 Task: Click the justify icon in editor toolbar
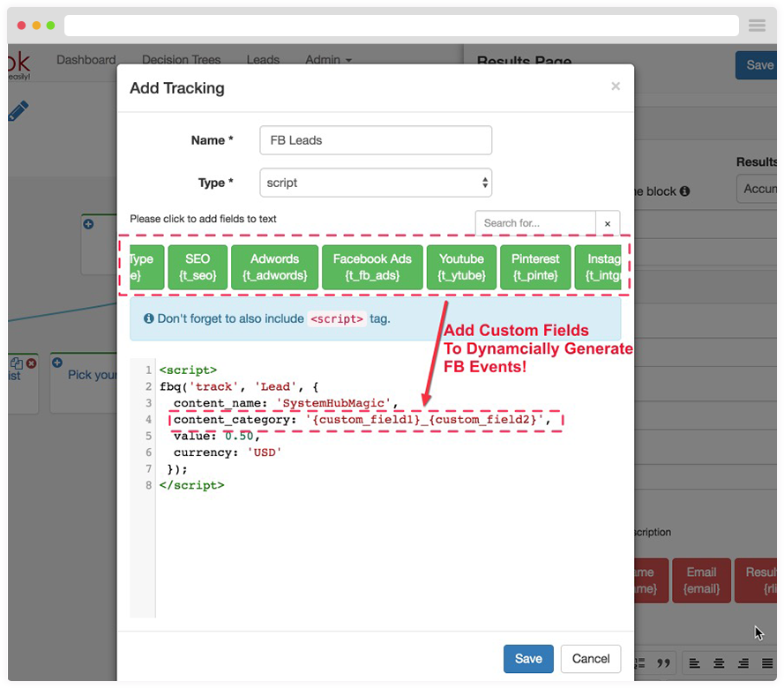(x=767, y=663)
